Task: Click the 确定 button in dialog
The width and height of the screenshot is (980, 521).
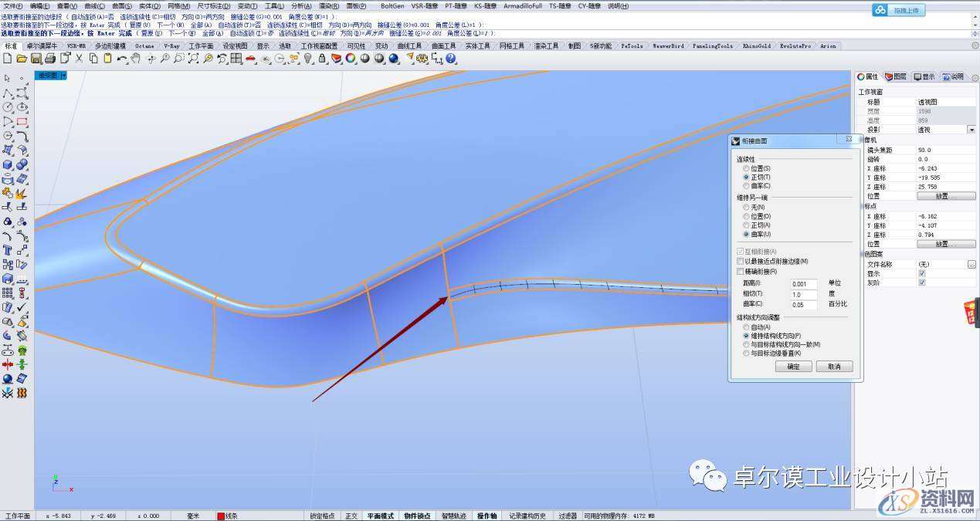Action: point(793,367)
